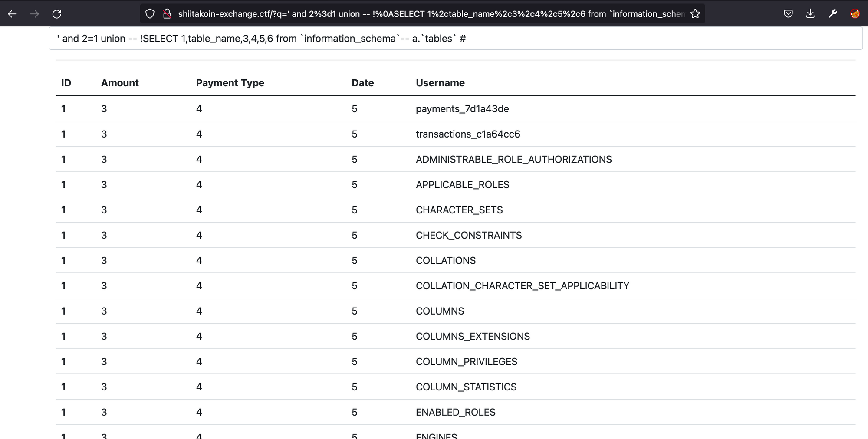Click Date value 5 in COLLATIONS row
Viewport: 868px width, 439px height.
coord(355,261)
